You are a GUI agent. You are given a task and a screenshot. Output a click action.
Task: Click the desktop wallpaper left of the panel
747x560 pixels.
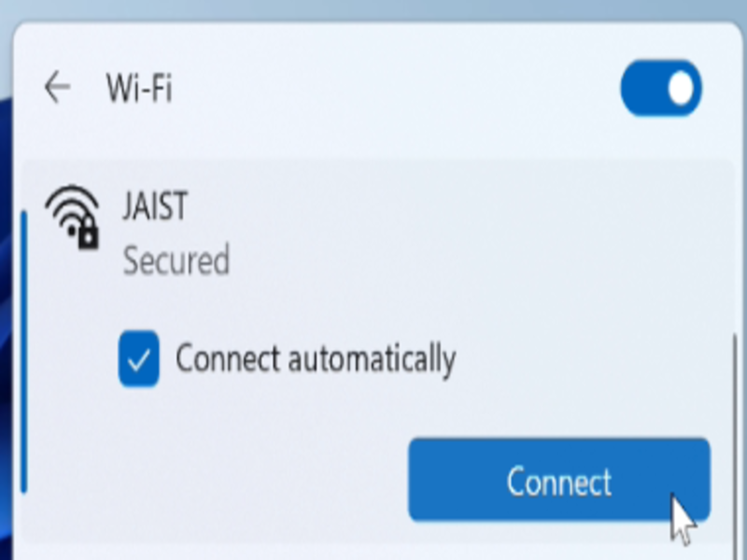click(x=5, y=286)
